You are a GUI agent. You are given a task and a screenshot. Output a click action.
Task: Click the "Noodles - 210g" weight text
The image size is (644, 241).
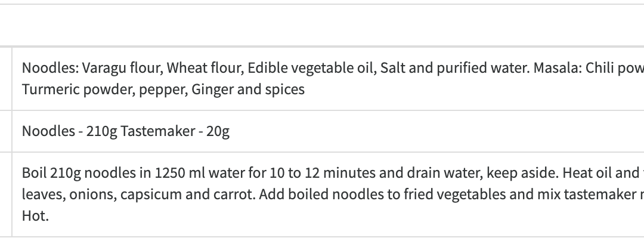69,131
